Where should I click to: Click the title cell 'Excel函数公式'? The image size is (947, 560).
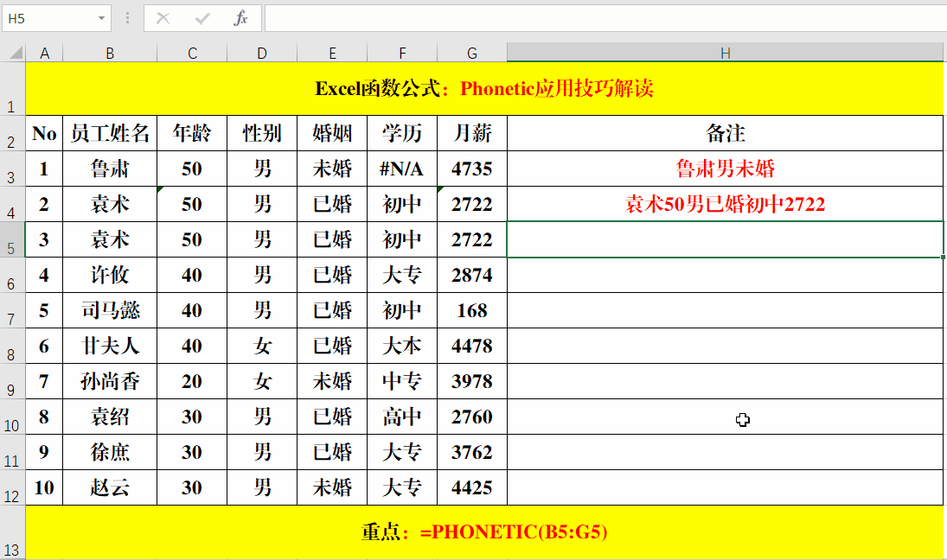tap(484, 89)
